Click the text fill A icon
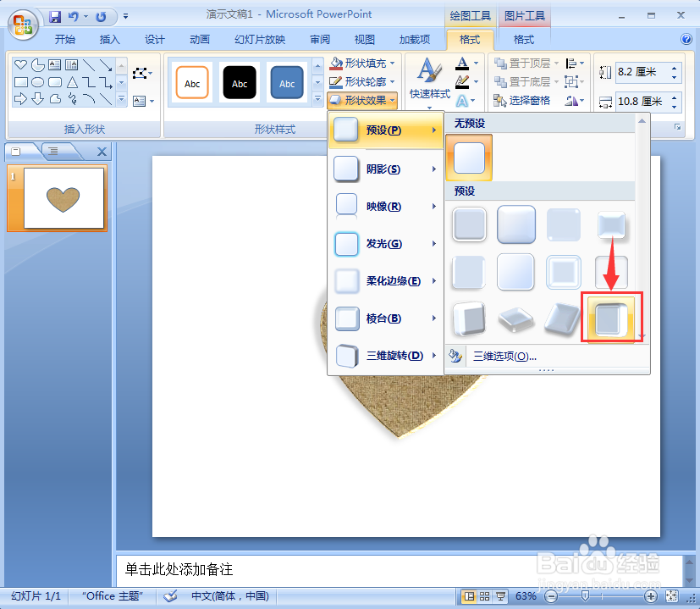Viewport: 700px width, 609px height. [462, 64]
